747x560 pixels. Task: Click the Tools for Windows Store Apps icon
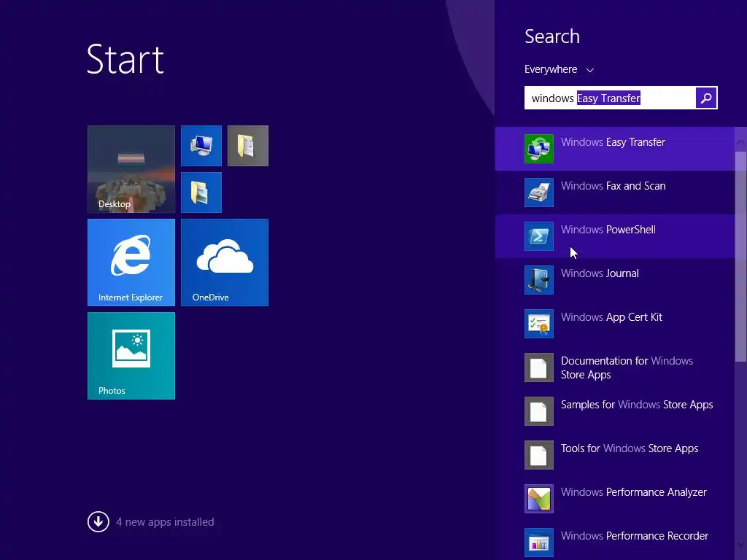click(x=539, y=455)
